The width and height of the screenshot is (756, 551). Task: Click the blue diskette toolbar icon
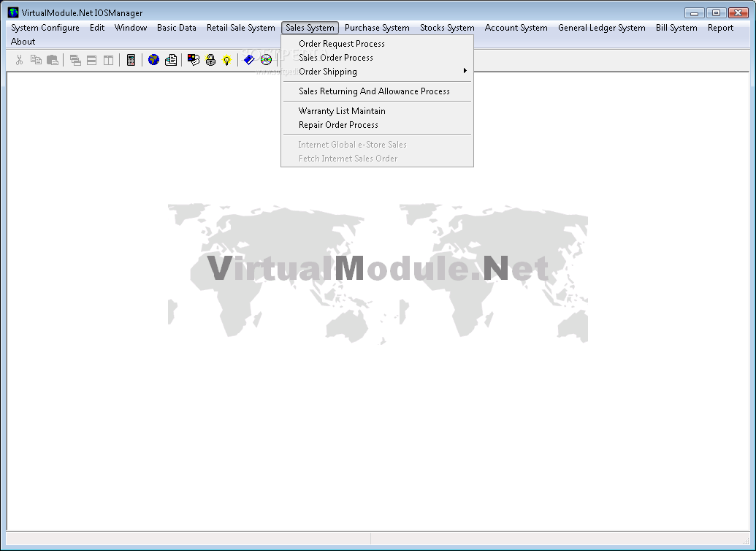click(x=249, y=60)
